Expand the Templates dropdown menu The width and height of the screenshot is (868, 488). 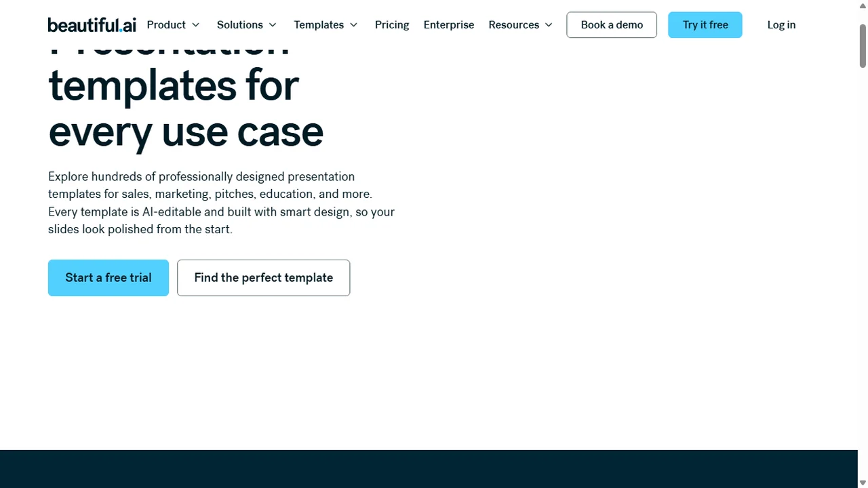(325, 25)
